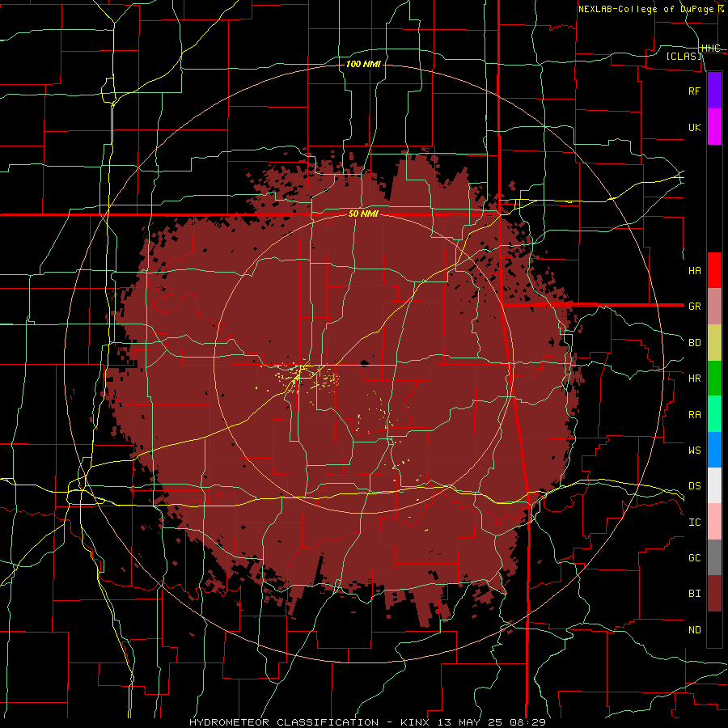
Task: Click the 'ND' legend label
Action: pyautogui.click(x=694, y=630)
